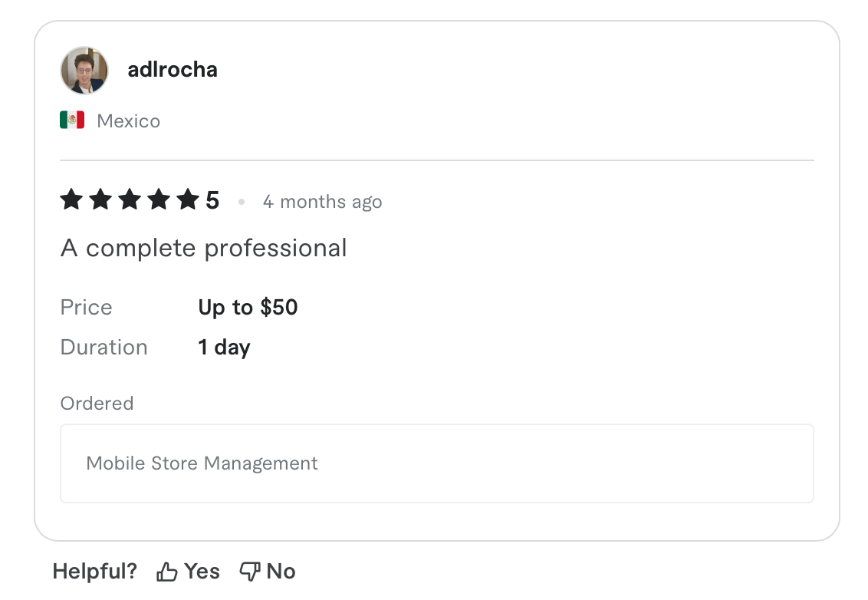This screenshot has height=600, width=868.
Task: Click the 4 months ago timestamp
Action: coord(322,201)
